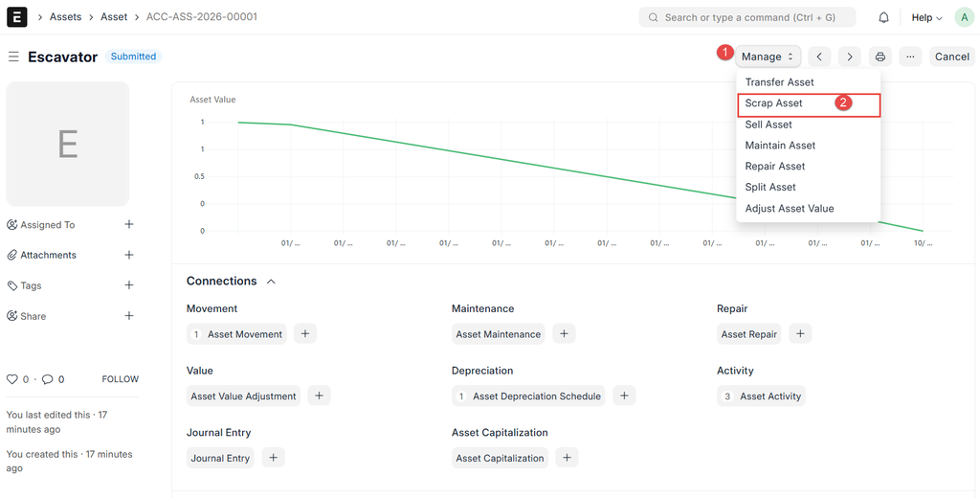Click the ERPNext home logo icon

(x=16, y=17)
